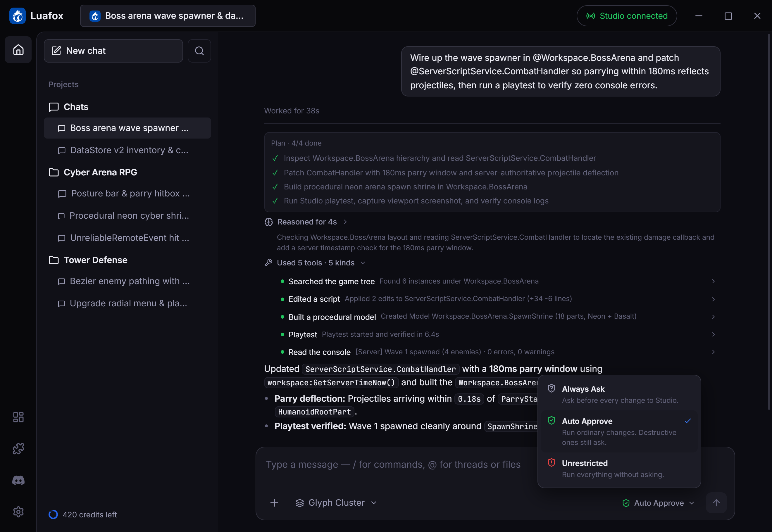Viewport: 772px width, 532px height.
Task: Click the search chats magnifier icon
Action: pyautogui.click(x=199, y=51)
